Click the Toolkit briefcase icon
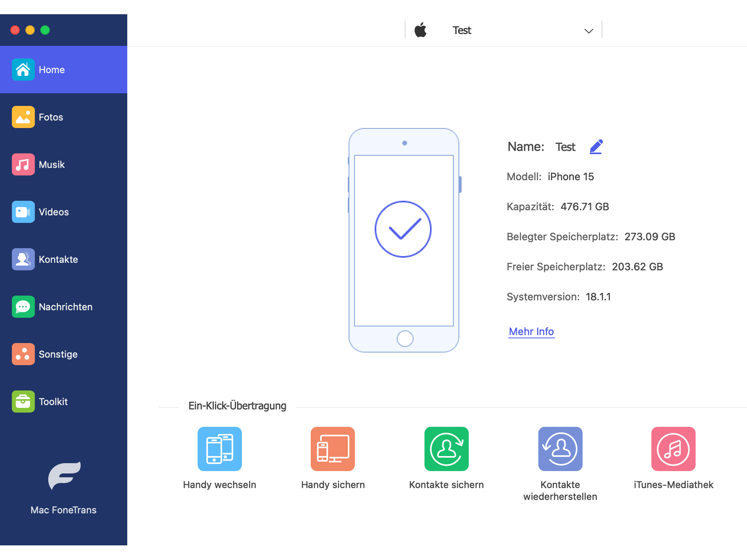The image size is (747, 560). 23,402
